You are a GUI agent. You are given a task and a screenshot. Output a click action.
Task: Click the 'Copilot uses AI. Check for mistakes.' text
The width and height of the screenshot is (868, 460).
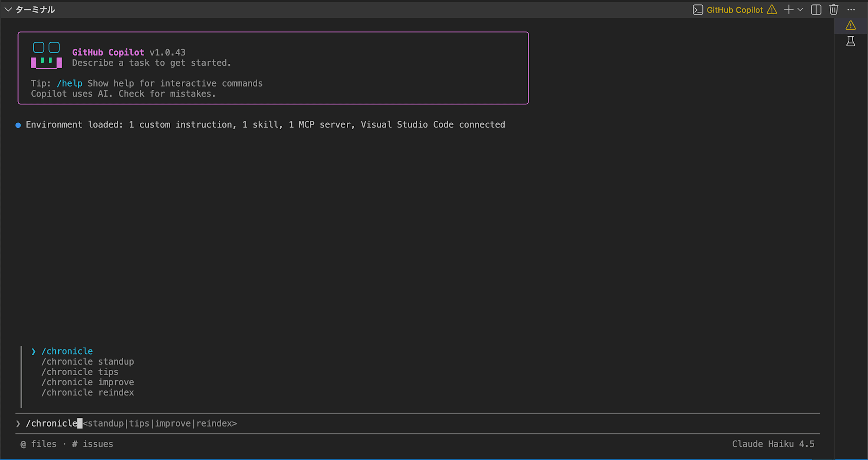pyautogui.click(x=123, y=94)
